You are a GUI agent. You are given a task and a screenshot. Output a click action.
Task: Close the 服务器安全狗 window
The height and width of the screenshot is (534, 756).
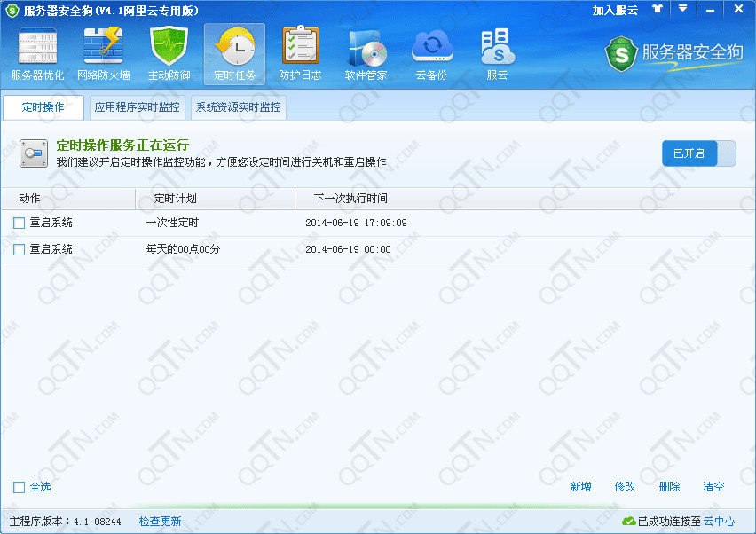[738, 9]
